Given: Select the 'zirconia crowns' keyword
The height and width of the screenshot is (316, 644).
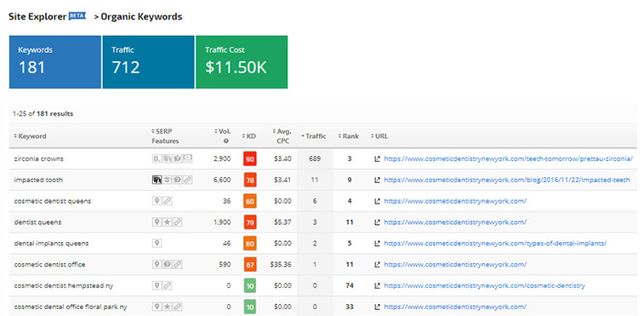Looking at the screenshot, I should click(x=38, y=158).
